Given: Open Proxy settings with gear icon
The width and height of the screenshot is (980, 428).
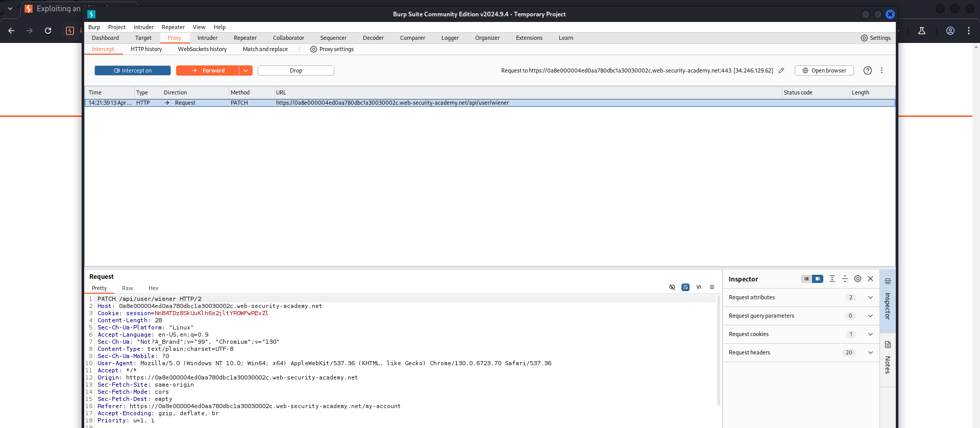Looking at the screenshot, I should (332, 49).
